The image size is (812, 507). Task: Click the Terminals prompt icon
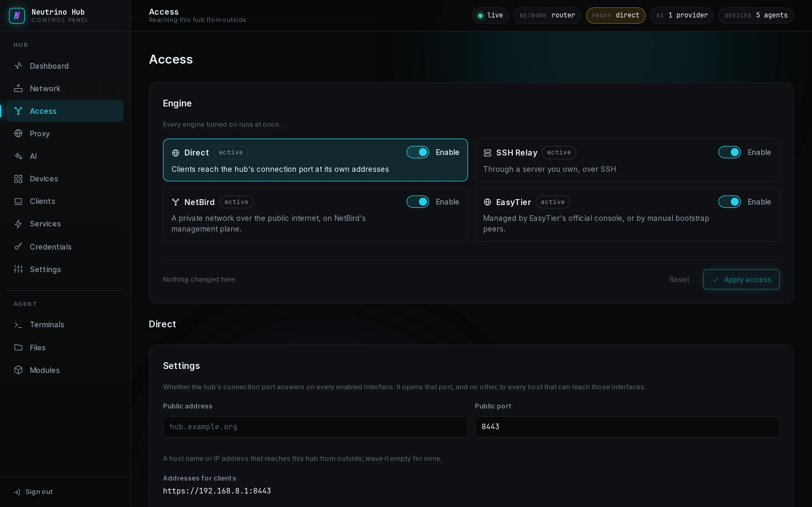tap(18, 324)
